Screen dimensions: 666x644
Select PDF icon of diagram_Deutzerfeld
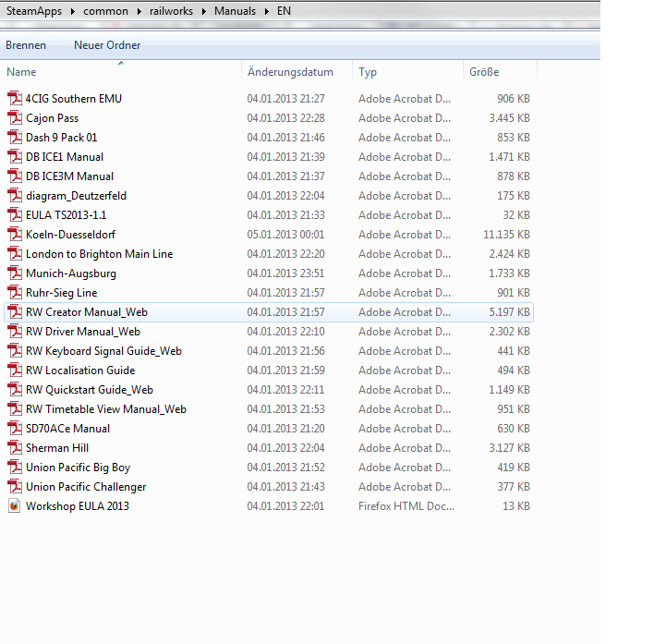point(15,196)
